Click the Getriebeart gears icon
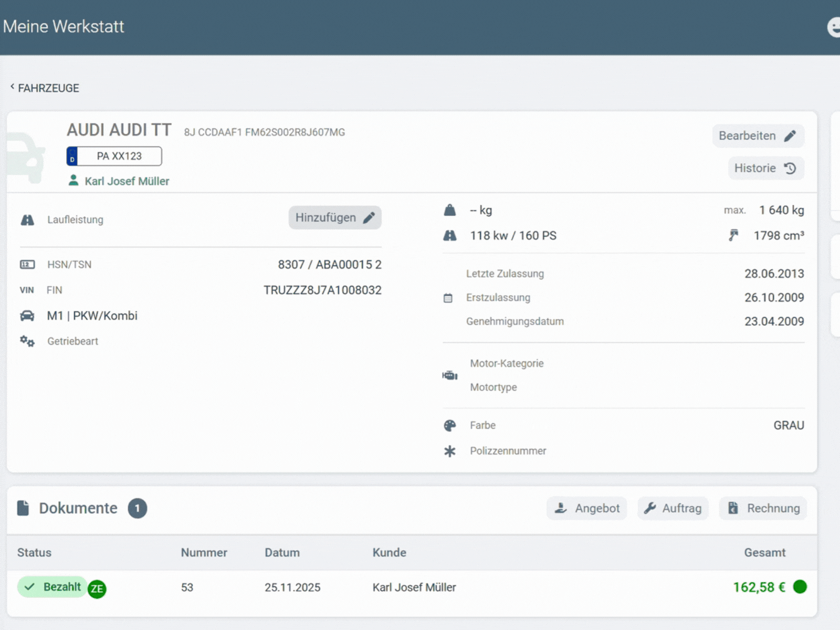This screenshot has height=630, width=840. (27, 341)
